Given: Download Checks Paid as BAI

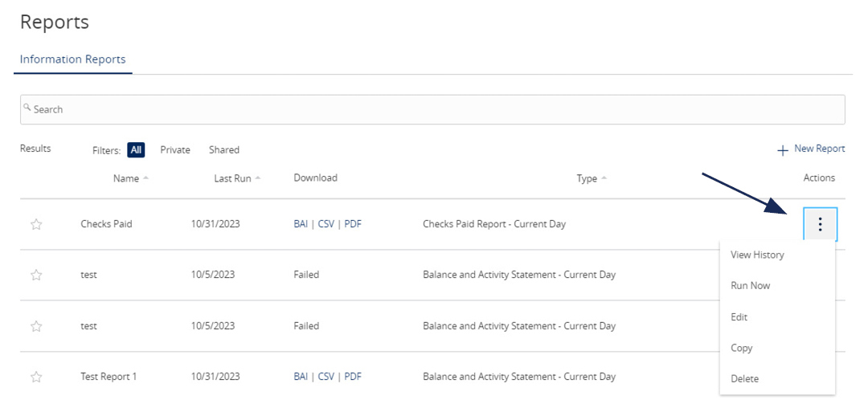Looking at the screenshot, I should pos(301,224).
